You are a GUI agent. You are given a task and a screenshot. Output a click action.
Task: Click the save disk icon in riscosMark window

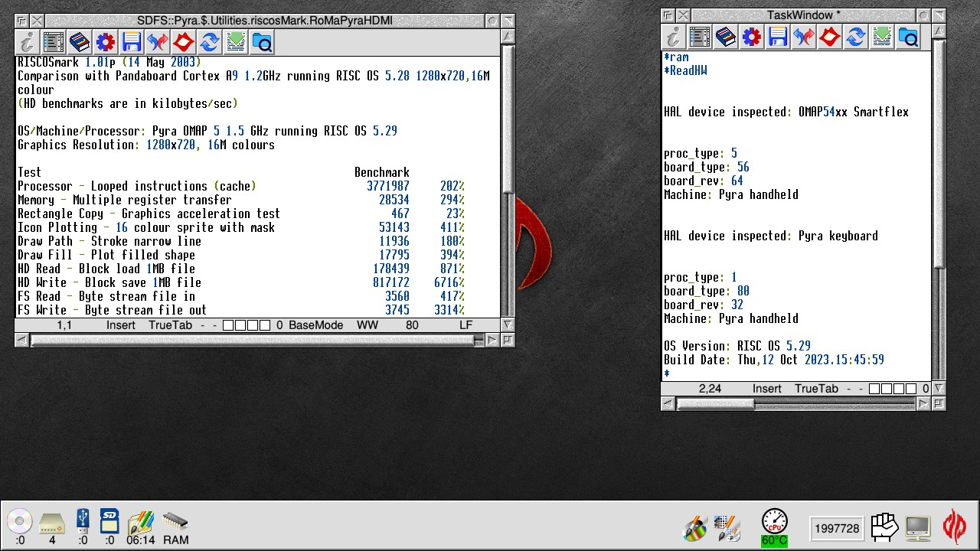132,42
